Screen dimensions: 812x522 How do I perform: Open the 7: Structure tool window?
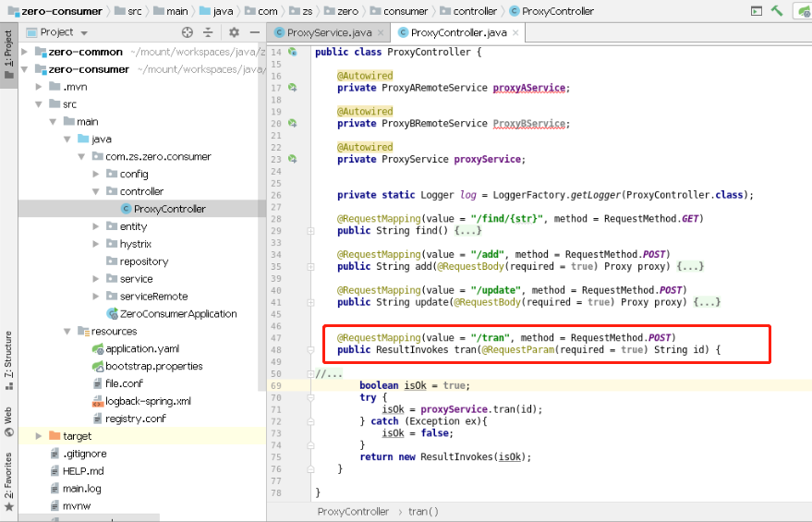tap(8, 360)
